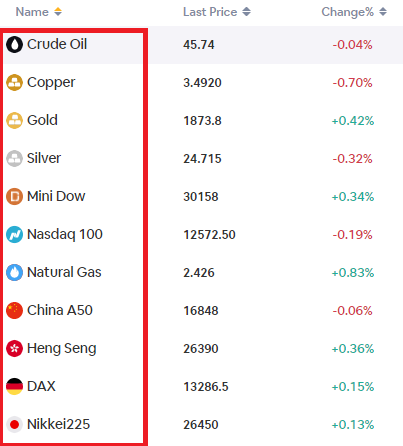Click the Nikkei225 Japan flag icon
The height and width of the screenshot is (446, 403).
click(x=14, y=424)
